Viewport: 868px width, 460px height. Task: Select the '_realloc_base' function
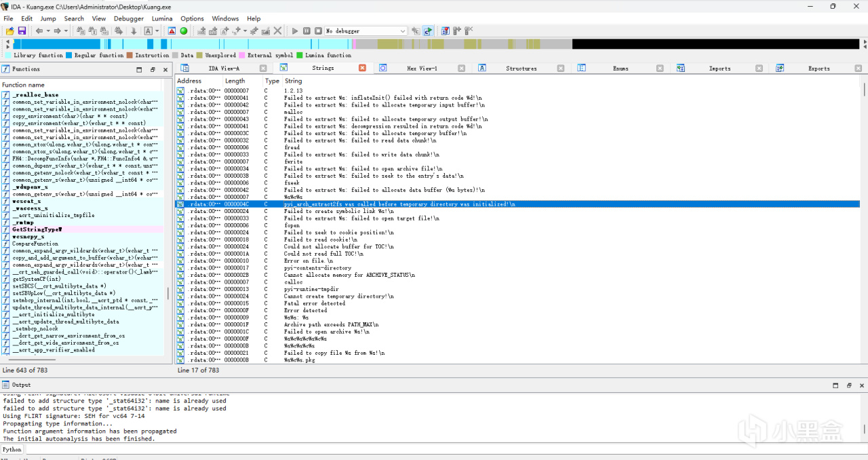(81, 95)
